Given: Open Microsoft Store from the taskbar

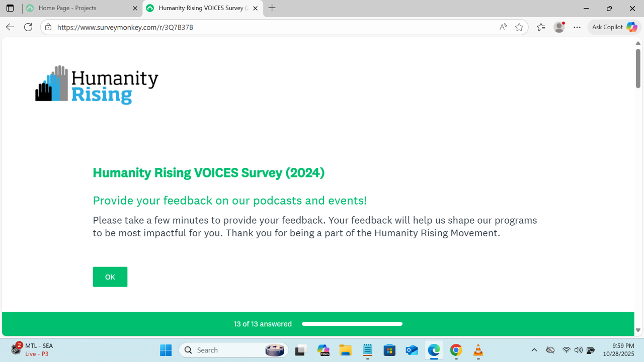Looking at the screenshot, I should [389, 350].
